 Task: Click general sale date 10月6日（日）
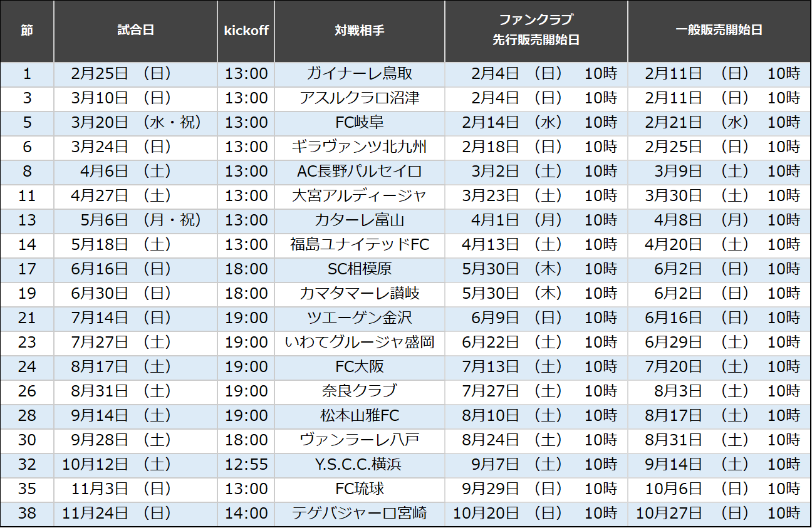point(697,489)
